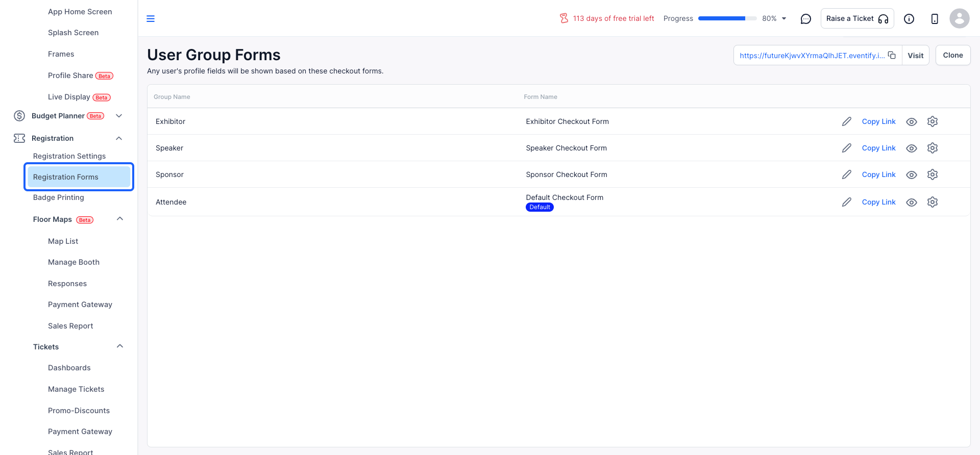980x455 pixels.
Task: Copy Link for Speaker form
Action: 879,148
